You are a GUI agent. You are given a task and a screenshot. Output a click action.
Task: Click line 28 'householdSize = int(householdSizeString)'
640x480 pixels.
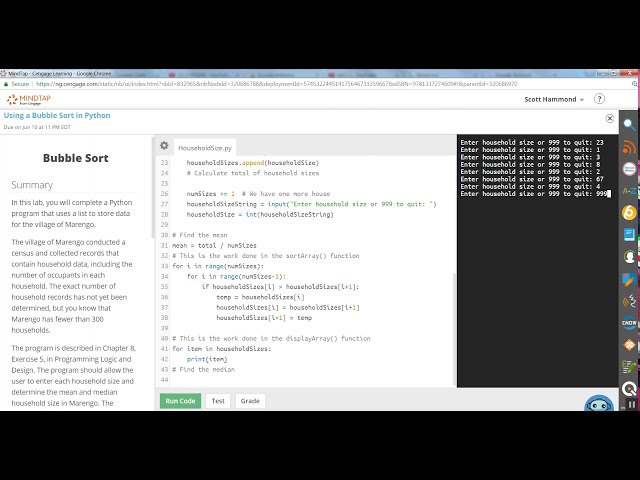pyautogui.click(x=260, y=214)
